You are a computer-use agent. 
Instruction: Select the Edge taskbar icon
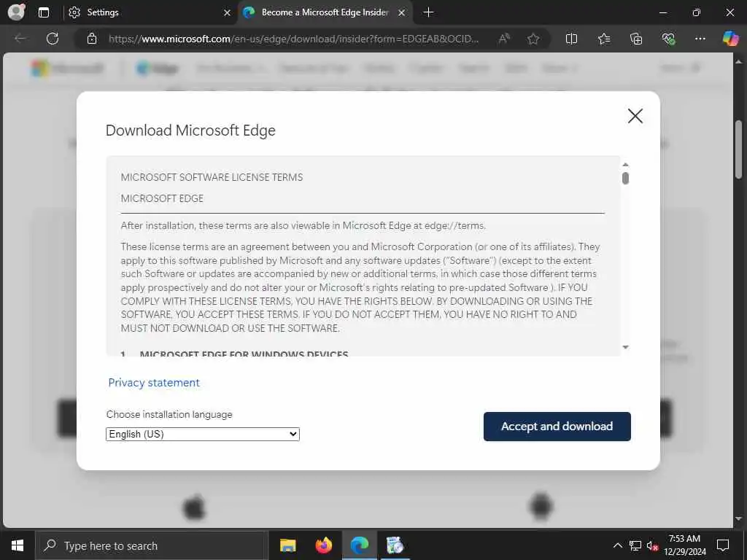[360, 545]
